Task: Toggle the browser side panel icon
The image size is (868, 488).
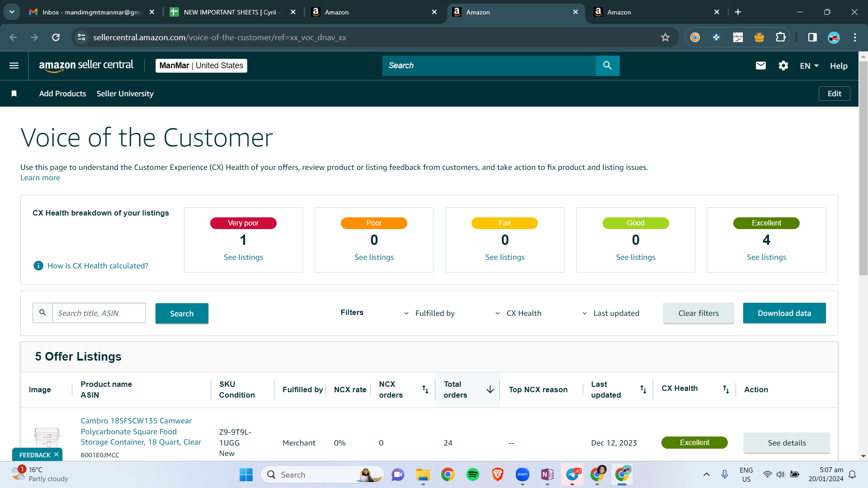Action: pos(812,38)
